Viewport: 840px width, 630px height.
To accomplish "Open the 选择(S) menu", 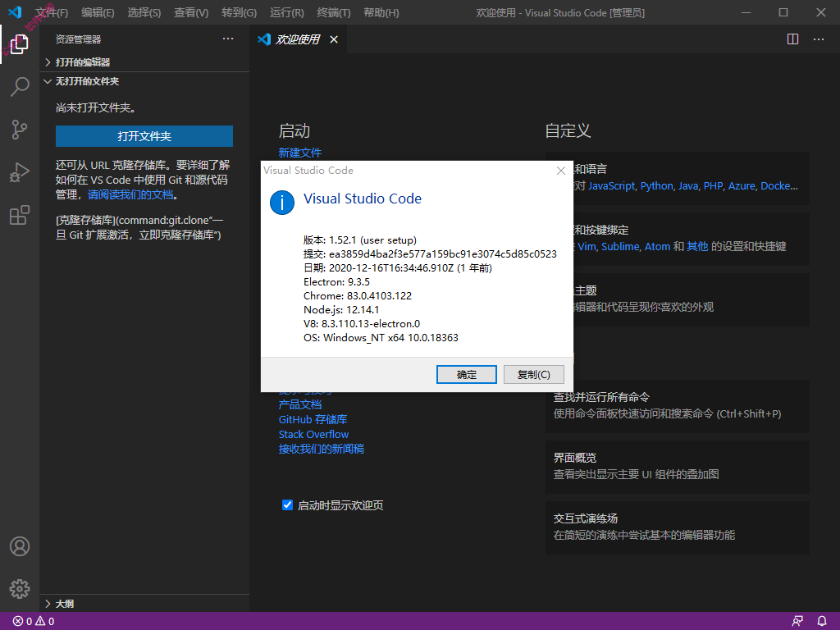I will coord(144,12).
